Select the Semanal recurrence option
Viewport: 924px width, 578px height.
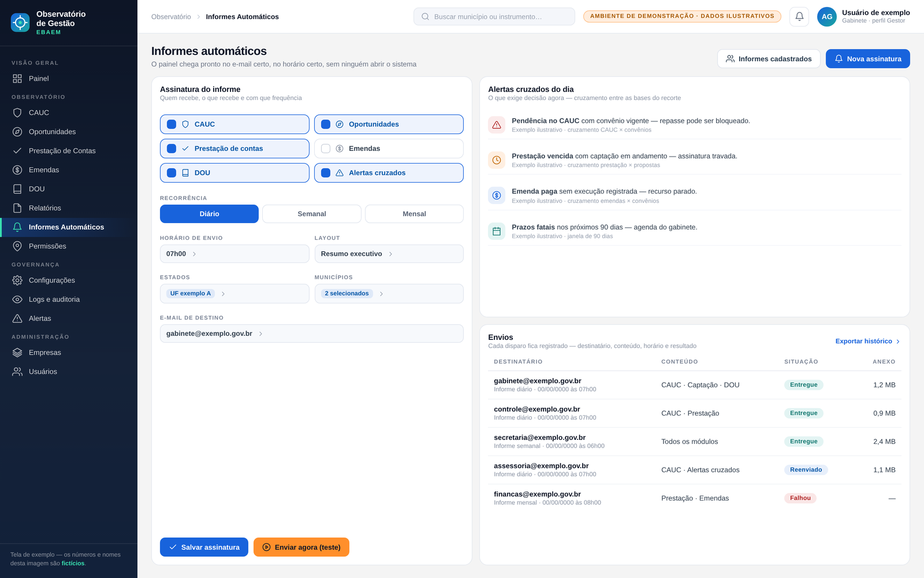(x=312, y=214)
